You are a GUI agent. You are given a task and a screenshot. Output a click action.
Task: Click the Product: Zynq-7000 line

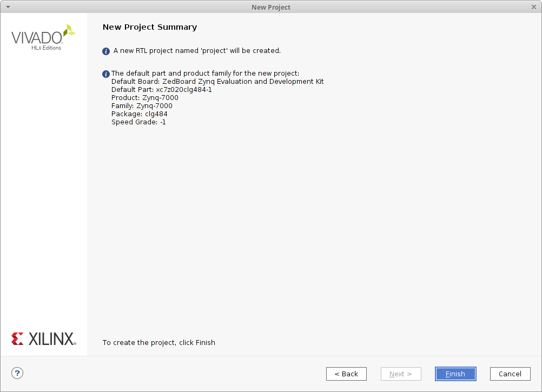coord(144,98)
